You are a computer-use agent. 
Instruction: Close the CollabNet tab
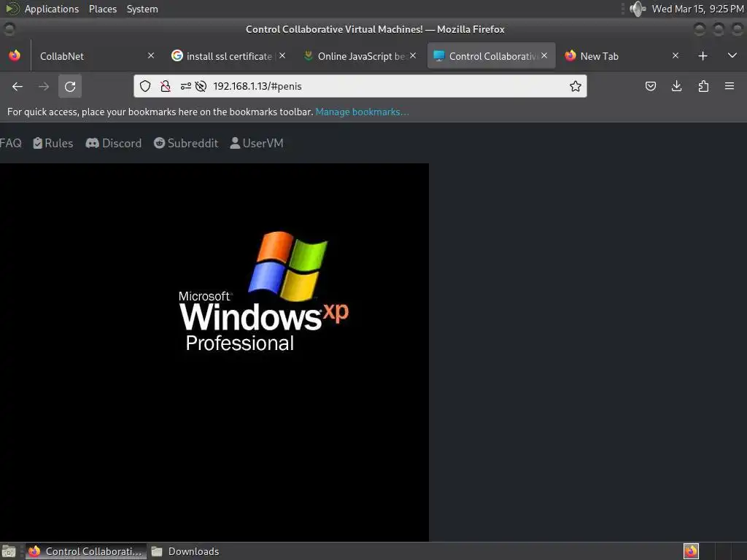[151, 55]
